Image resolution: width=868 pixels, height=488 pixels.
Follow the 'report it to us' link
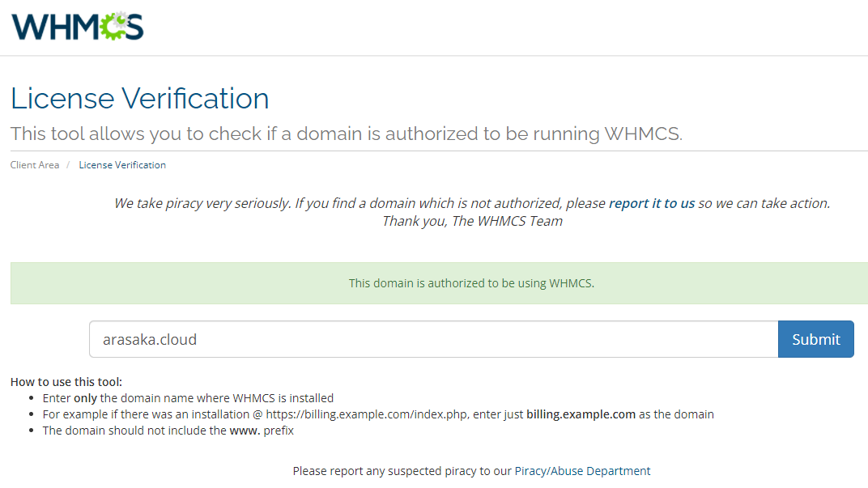(652, 203)
